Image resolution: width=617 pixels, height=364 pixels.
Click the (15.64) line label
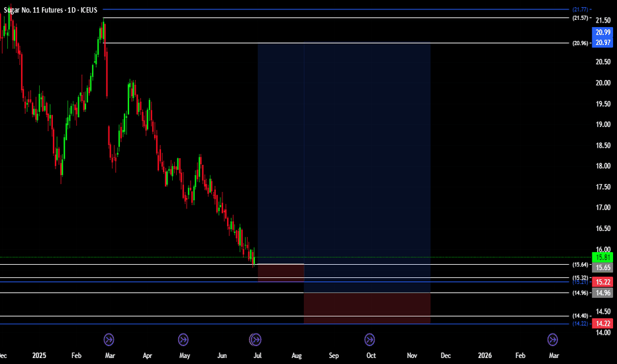pyautogui.click(x=580, y=265)
